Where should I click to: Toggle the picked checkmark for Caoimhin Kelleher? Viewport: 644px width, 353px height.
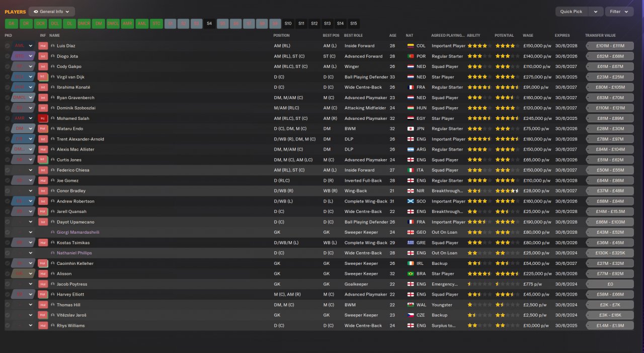[x=7, y=263]
